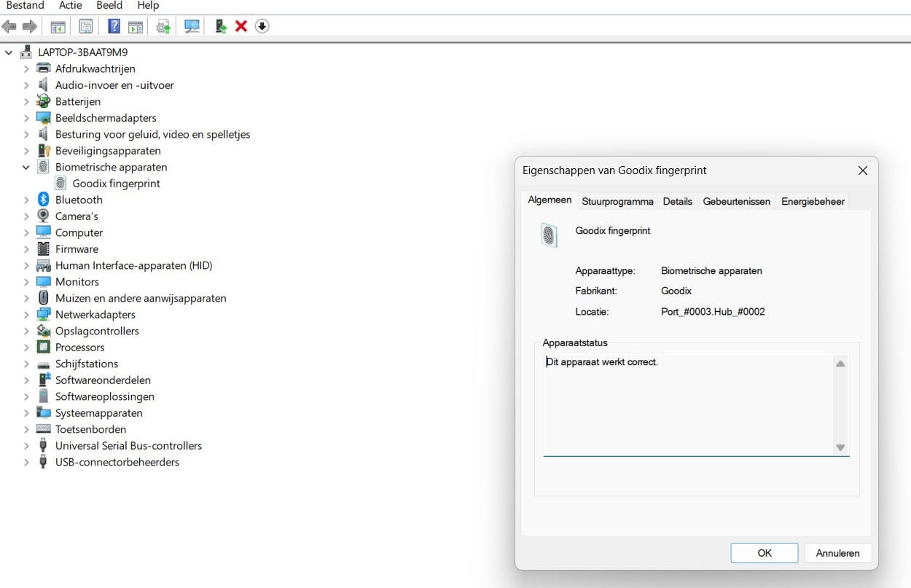Screen dimensions: 911x588
Task: Expand the Netwerkadapters category
Action: coord(26,315)
